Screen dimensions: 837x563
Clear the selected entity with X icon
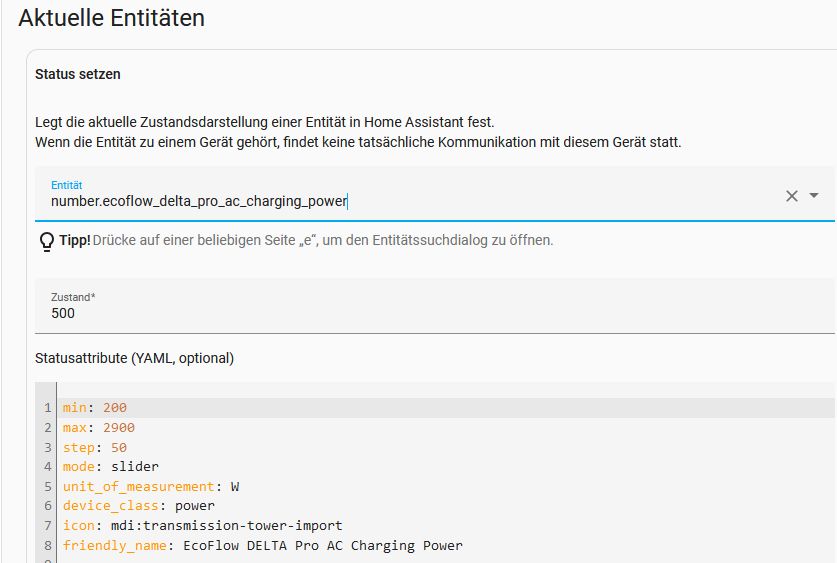[792, 196]
